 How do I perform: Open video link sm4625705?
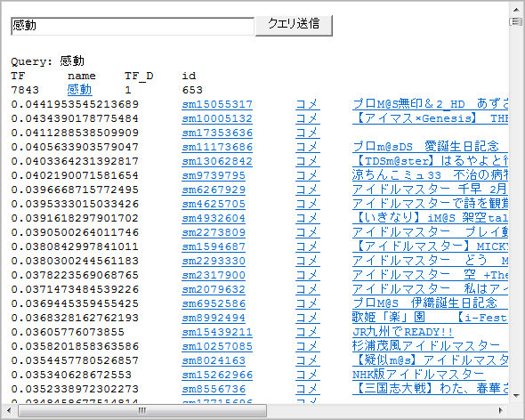(214, 204)
